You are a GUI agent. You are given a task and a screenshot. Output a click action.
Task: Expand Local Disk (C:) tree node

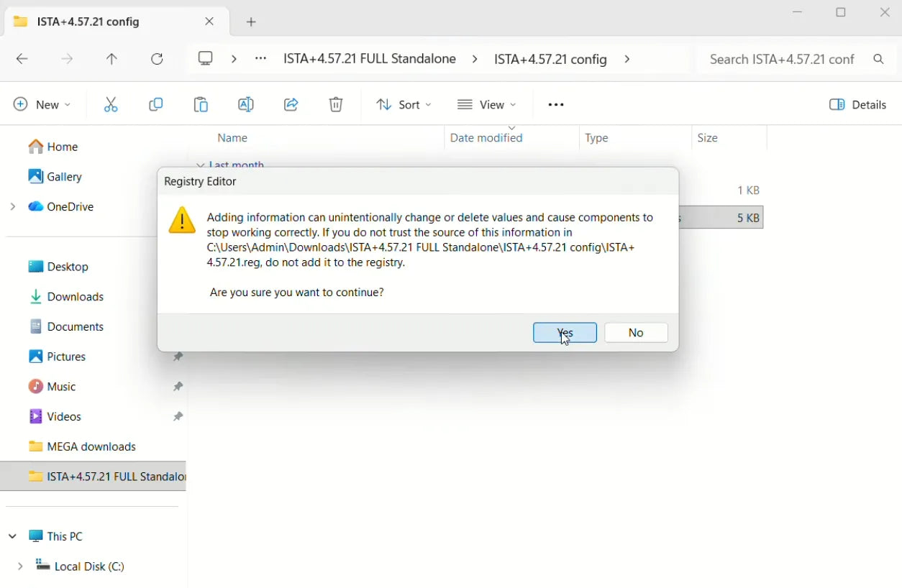tap(19, 566)
